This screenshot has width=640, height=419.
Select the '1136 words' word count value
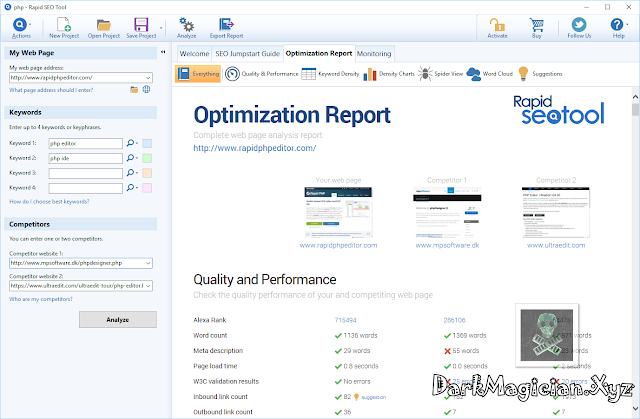click(360, 335)
